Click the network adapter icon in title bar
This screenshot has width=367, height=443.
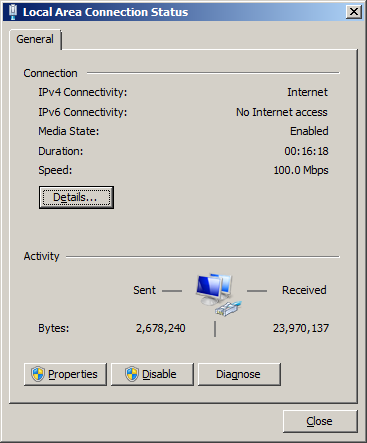point(13,12)
